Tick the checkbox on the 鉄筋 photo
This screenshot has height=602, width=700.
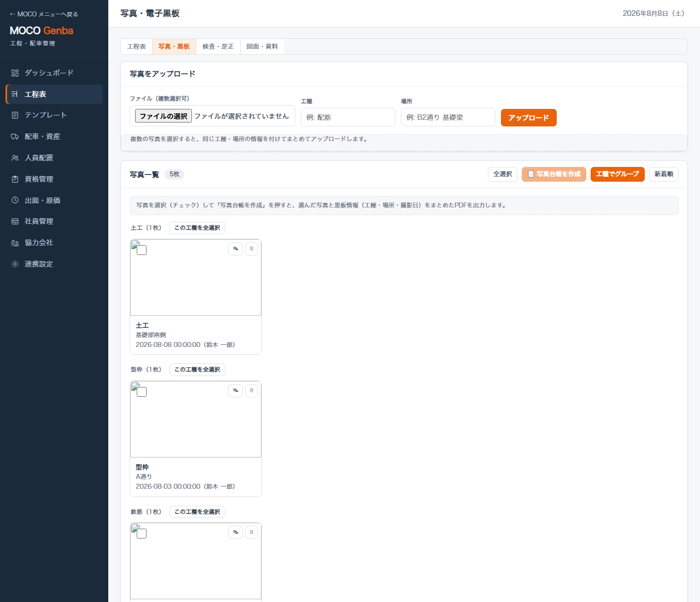coord(142,534)
